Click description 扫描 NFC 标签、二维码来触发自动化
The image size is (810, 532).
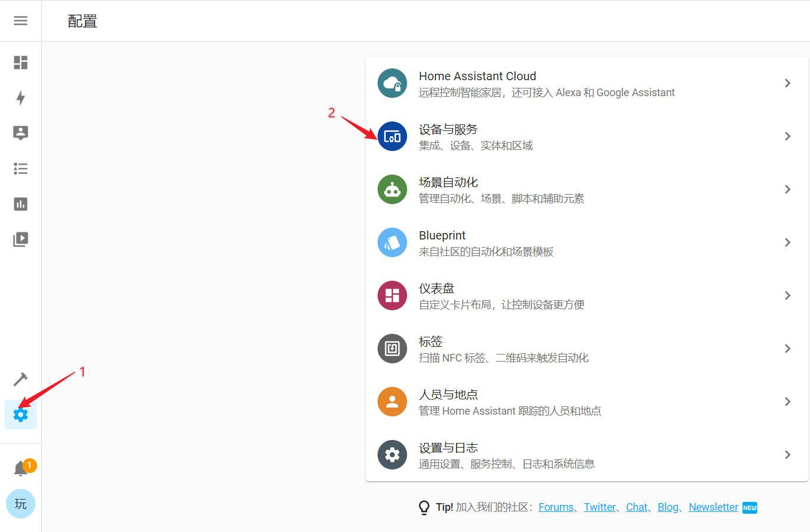point(504,358)
